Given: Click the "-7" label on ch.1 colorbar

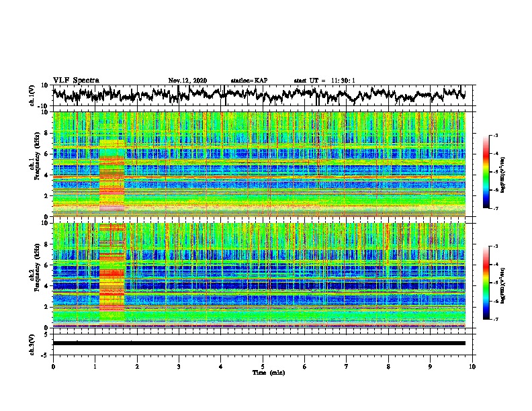Looking at the screenshot, I should [495, 208].
